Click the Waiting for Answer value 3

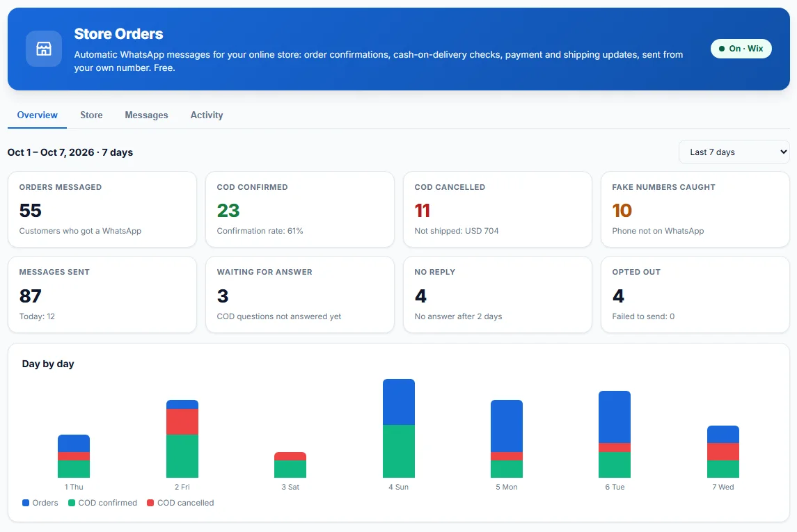(223, 296)
